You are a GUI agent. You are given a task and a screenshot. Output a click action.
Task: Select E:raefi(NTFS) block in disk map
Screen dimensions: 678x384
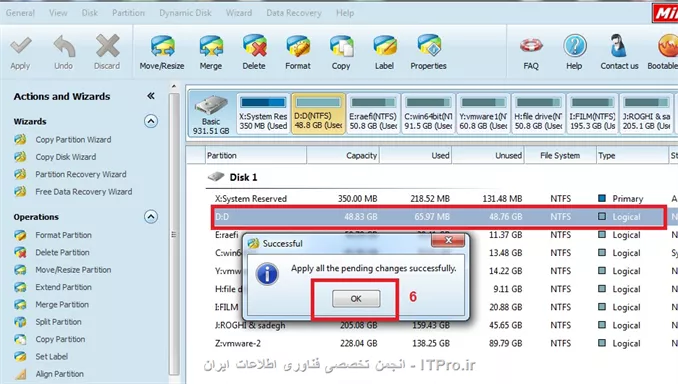[x=373, y=115]
